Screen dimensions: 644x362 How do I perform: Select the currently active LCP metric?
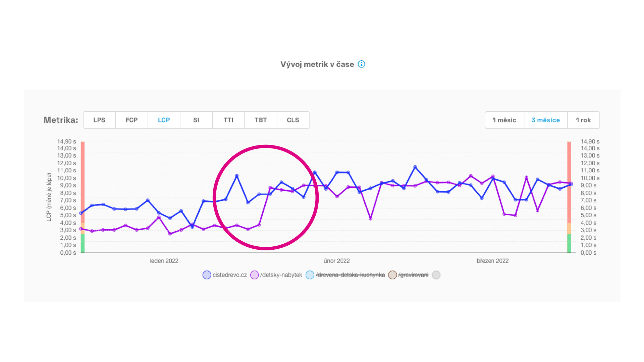[x=164, y=120]
